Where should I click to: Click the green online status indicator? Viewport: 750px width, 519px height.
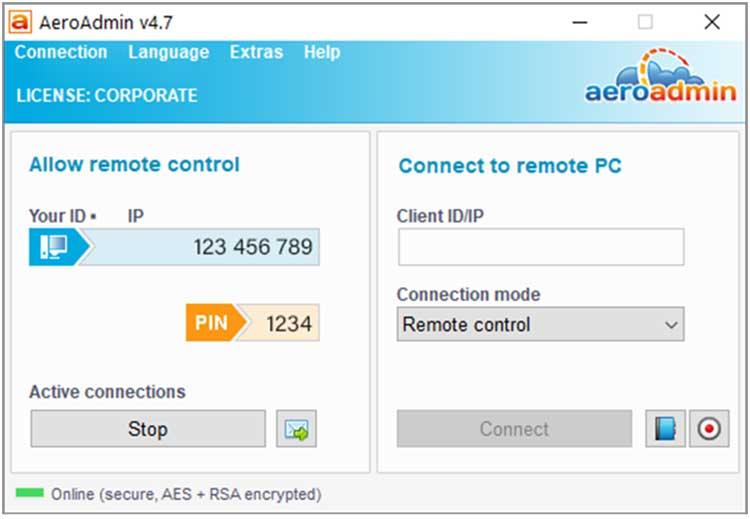tap(30, 493)
